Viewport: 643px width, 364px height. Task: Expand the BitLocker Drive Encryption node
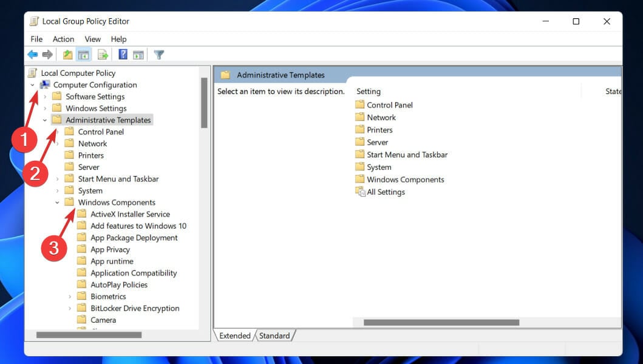69,308
